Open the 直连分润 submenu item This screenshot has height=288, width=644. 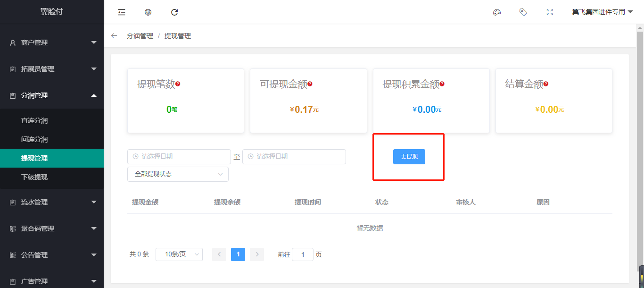click(x=52, y=120)
